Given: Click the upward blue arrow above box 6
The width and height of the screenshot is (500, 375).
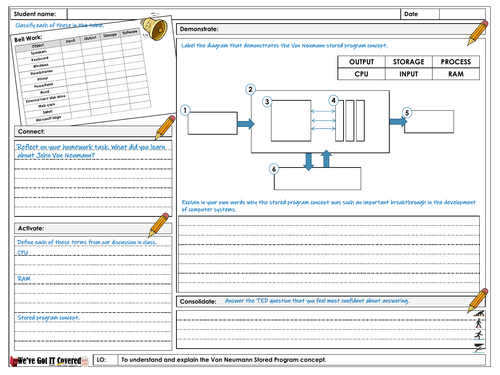Looking at the screenshot, I should pos(326,159).
